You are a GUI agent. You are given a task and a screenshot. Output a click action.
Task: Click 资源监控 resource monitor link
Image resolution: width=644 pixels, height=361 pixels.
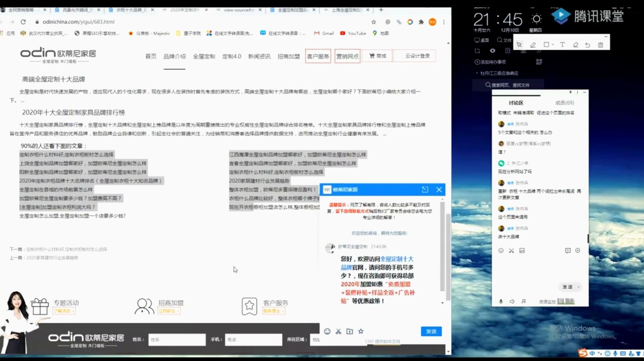point(547,302)
